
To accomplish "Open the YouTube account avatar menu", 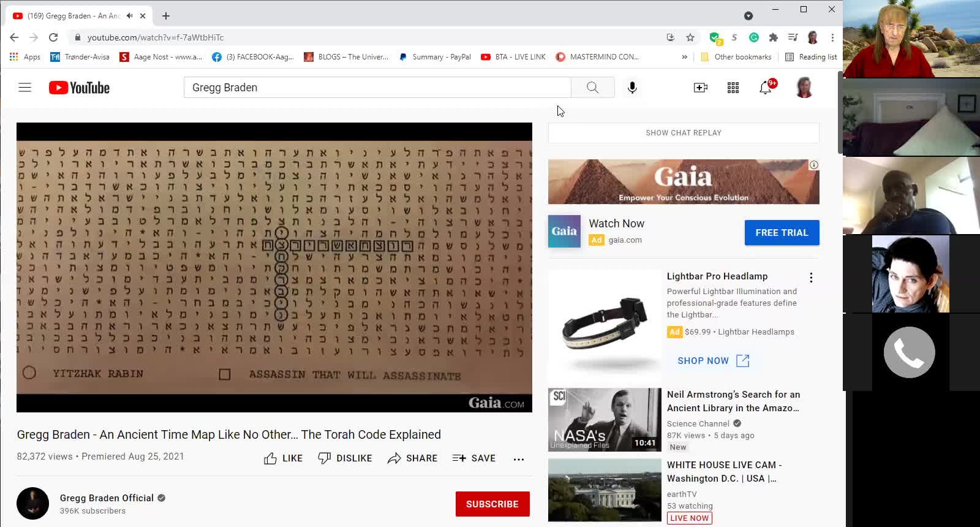I will tap(804, 88).
